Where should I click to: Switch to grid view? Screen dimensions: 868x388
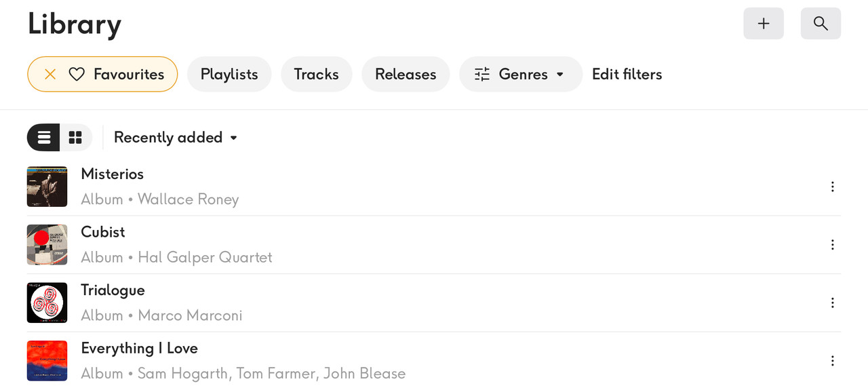point(75,138)
